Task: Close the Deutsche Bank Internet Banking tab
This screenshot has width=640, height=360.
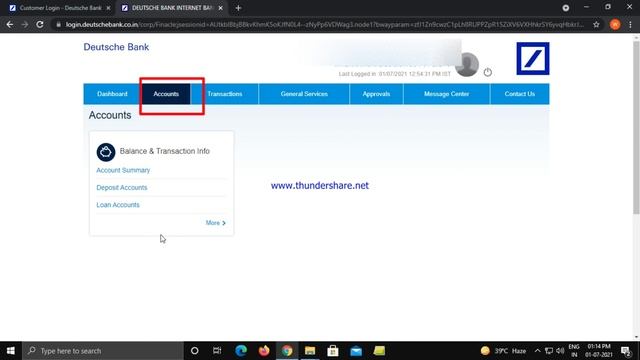Action: tap(220, 8)
